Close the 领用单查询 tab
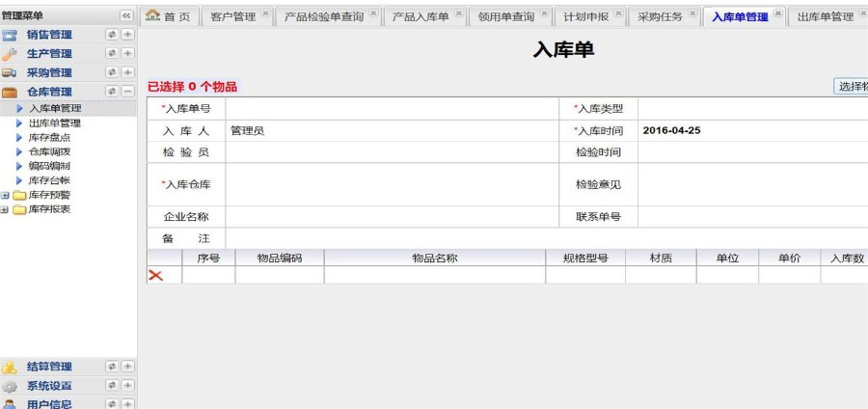This screenshot has height=409, width=868. pyautogui.click(x=544, y=14)
